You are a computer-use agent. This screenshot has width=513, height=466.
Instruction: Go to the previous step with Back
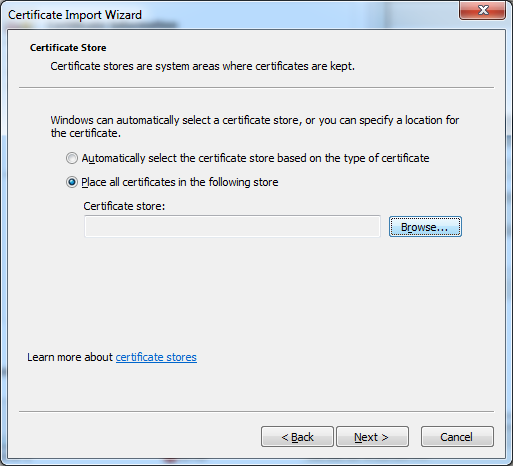click(x=297, y=437)
